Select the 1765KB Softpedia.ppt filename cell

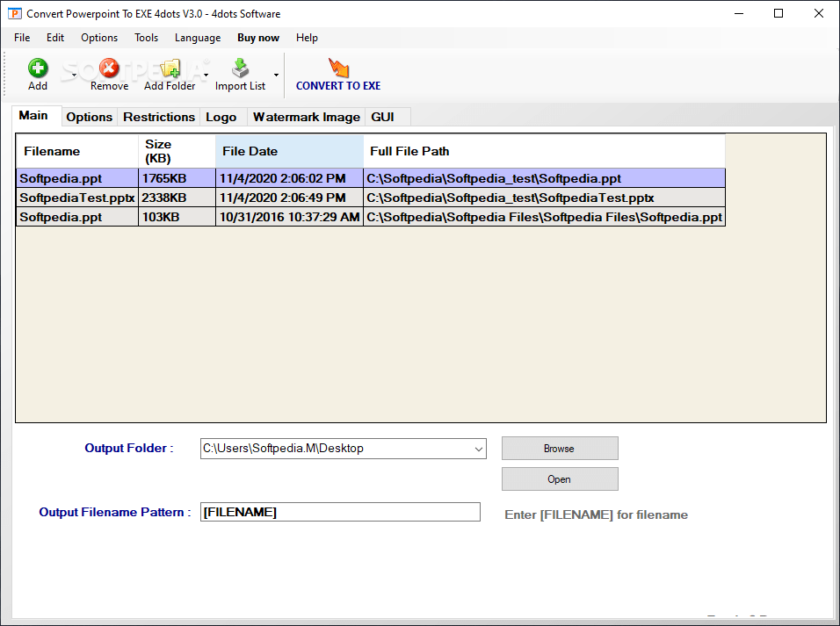coord(77,178)
